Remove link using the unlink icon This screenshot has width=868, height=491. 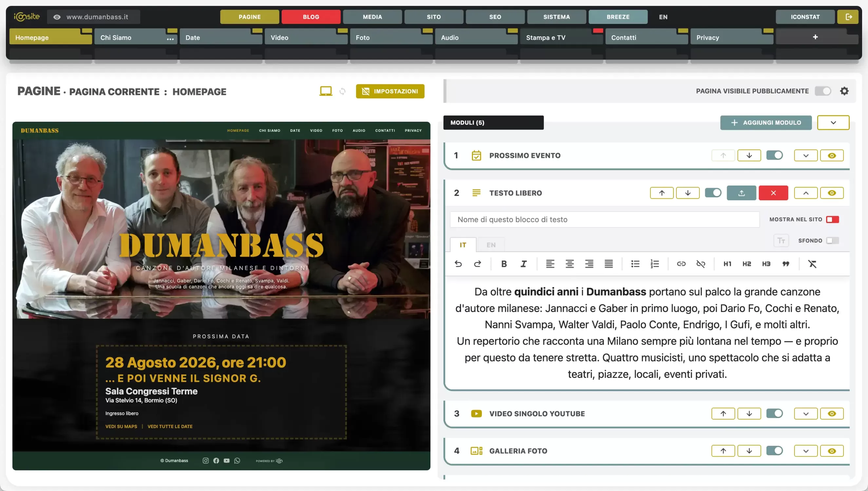pyautogui.click(x=701, y=264)
